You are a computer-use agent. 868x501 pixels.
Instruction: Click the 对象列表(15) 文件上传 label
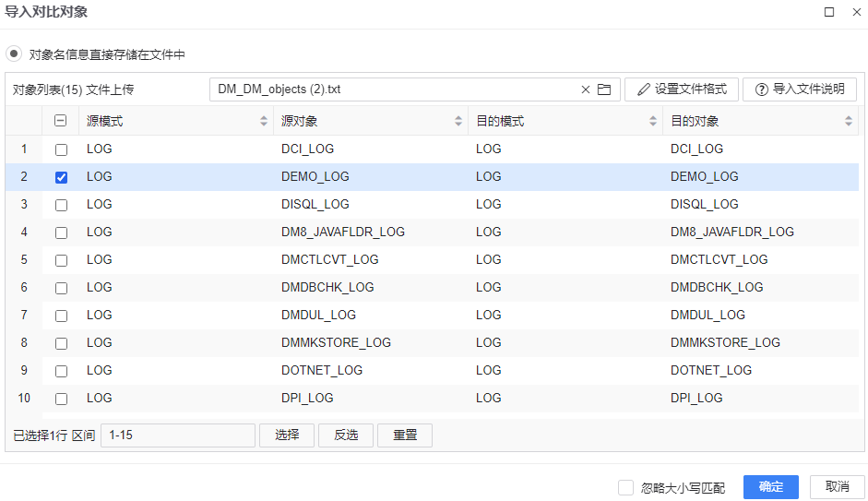point(74,89)
